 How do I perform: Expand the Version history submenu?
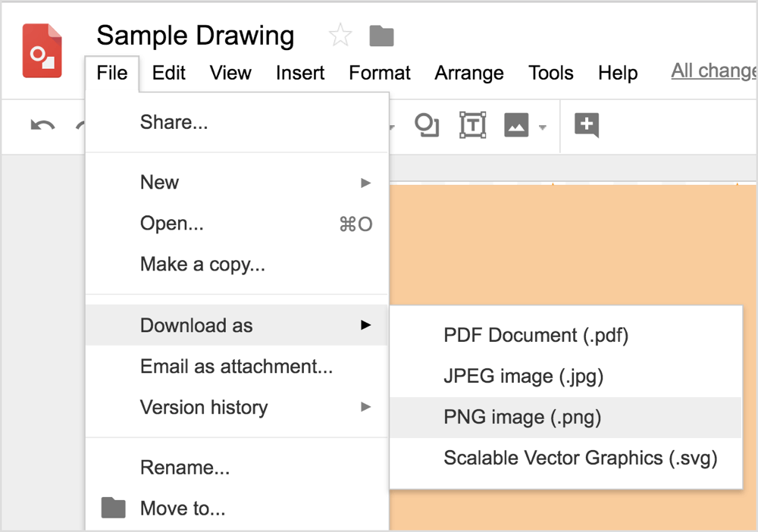pos(236,407)
